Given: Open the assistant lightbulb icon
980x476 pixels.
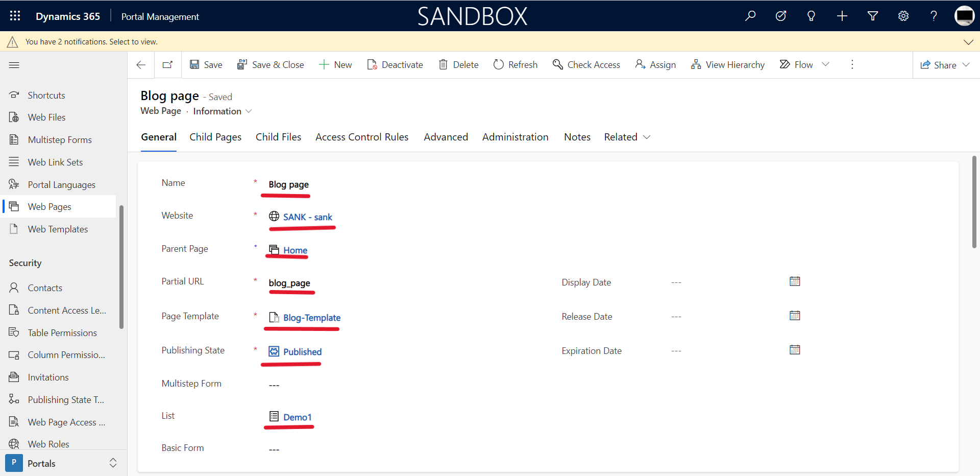Looking at the screenshot, I should coord(811,16).
